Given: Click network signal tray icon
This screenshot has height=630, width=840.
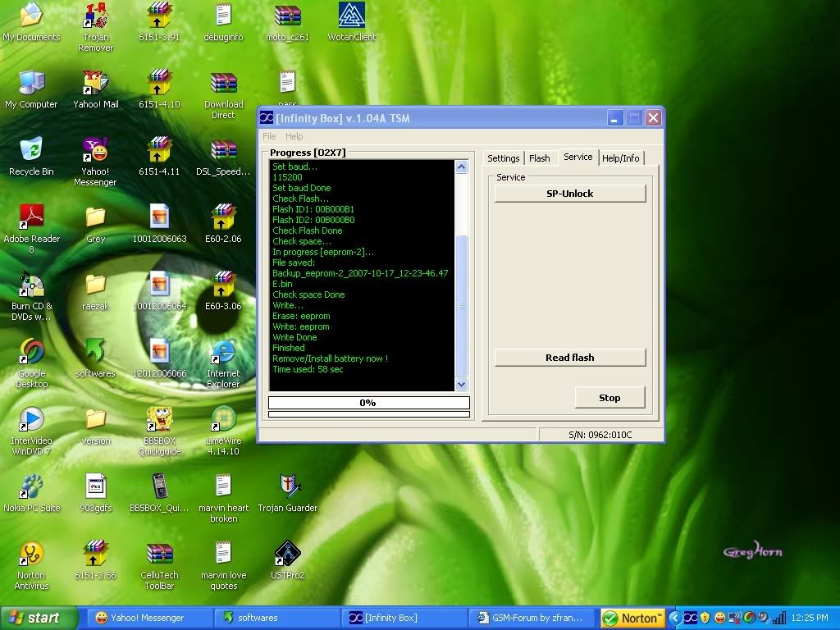Looking at the screenshot, I should [x=779, y=619].
